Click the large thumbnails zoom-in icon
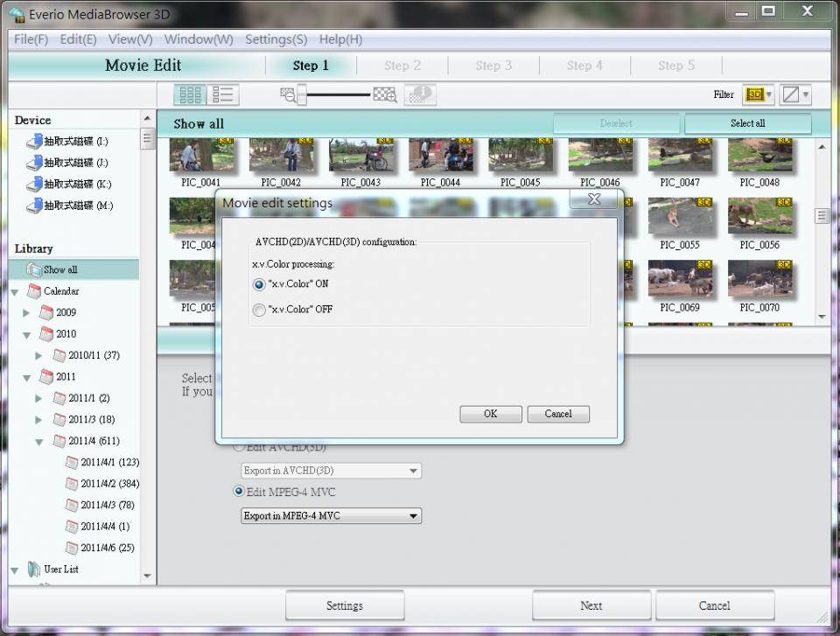The width and height of the screenshot is (840, 636). click(385, 94)
